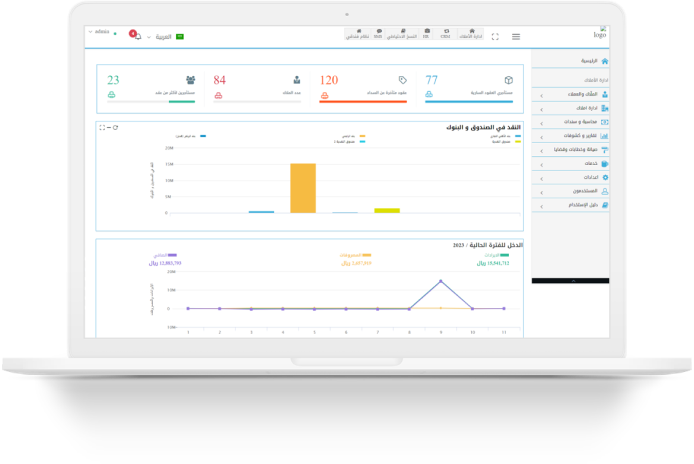Expand the خدمات menu chevron

[541, 165]
